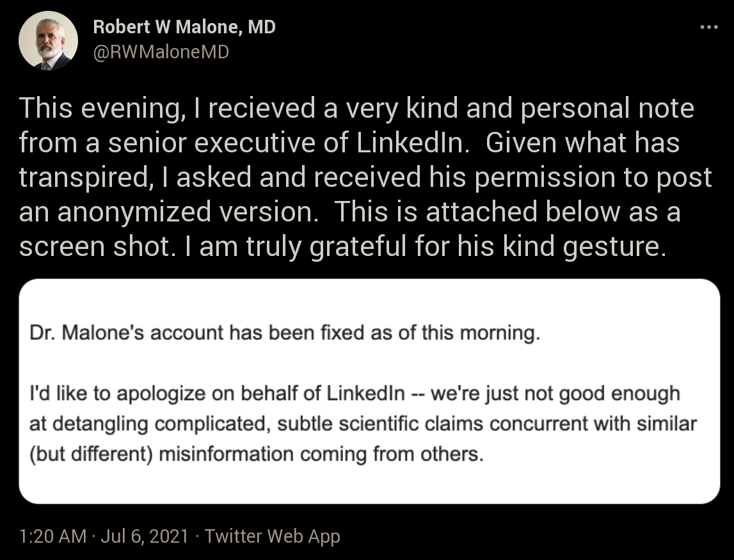Click the 'I'd like to apologize' line
The height and width of the screenshot is (560, 734).
(x=355, y=394)
